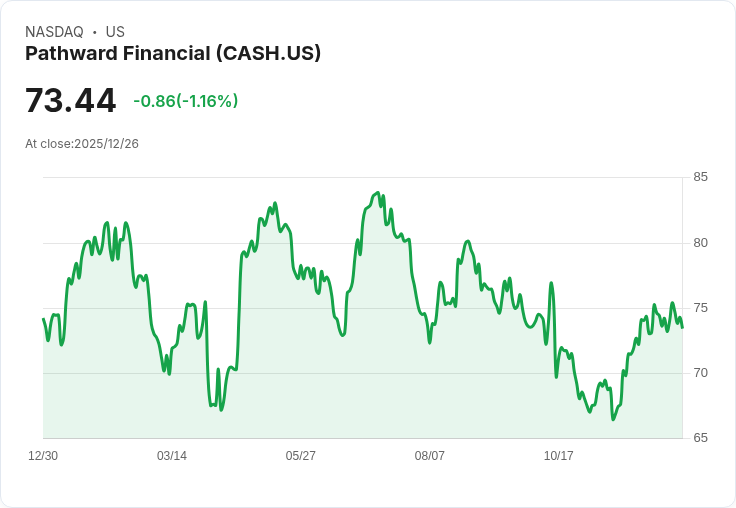
Task: Click the leftmost start of the price line
Action: 43,319
